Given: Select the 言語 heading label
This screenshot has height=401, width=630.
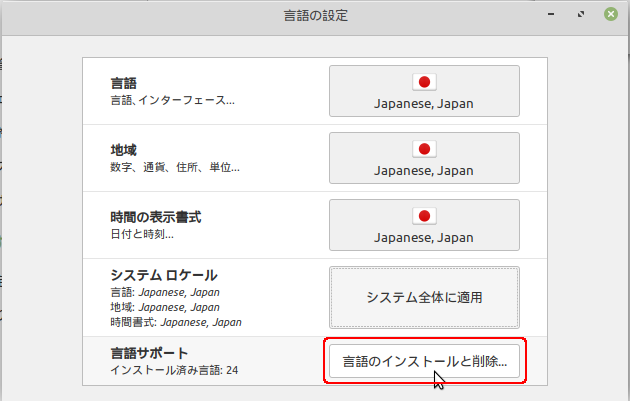Looking at the screenshot, I should [x=124, y=83].
